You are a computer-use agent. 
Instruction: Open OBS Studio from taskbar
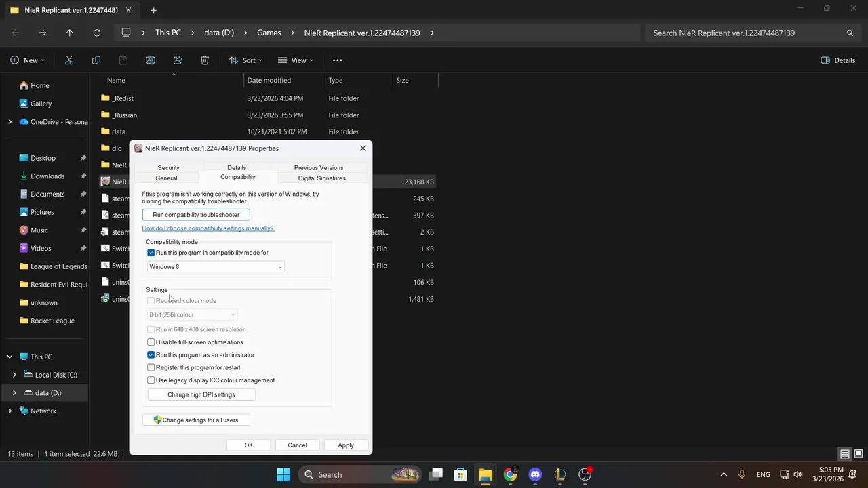[585, 474]
